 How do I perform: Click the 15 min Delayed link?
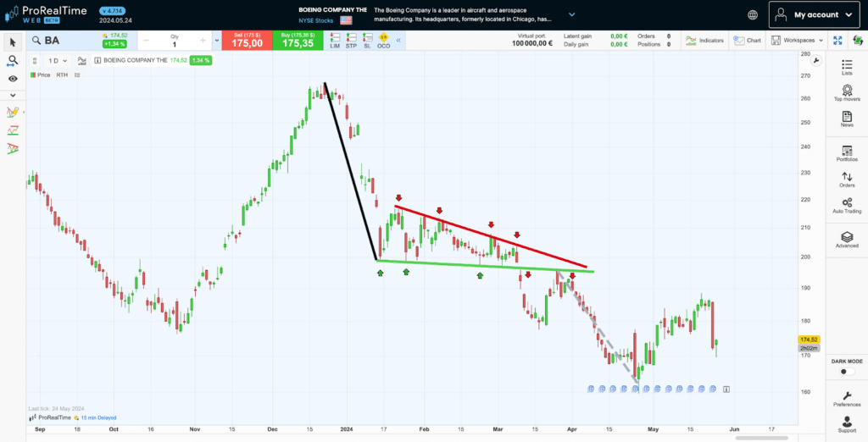click(x=98, y=417)
